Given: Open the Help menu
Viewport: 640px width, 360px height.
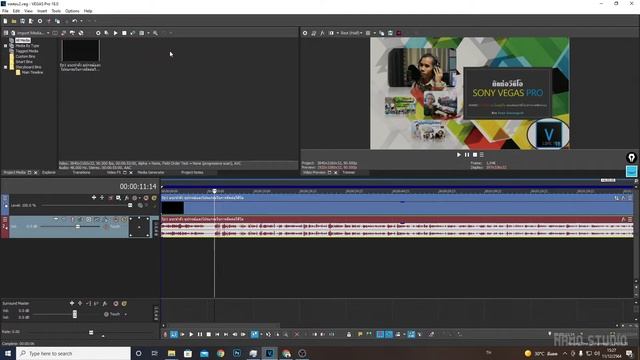Looking at the screenshot, I should tap(88, 11).
